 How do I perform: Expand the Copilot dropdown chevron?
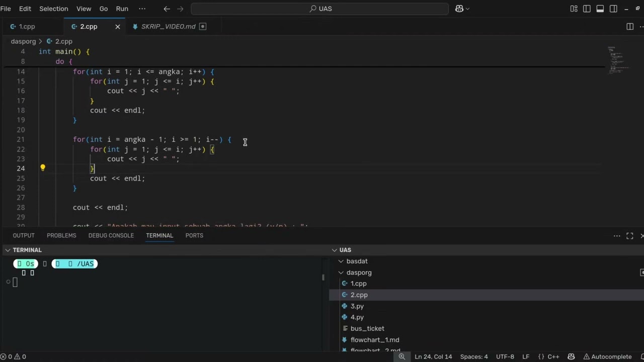tap(467, 9)
